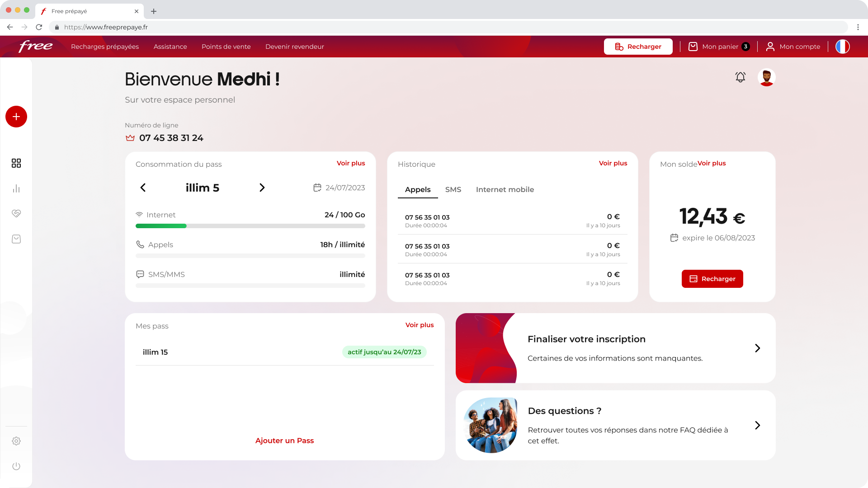This screenshot has height=488, width=868.
Task: Click the phone Appels icon
Action: click(140, 244)
